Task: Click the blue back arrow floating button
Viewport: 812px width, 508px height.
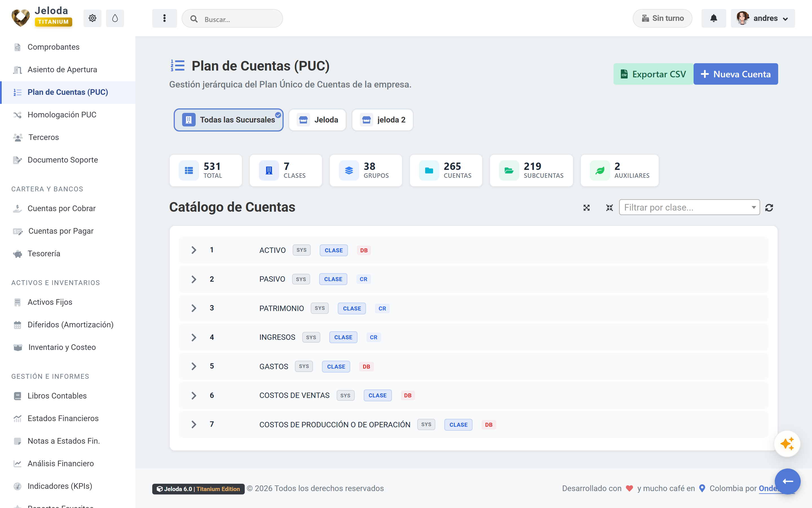Action: (x=787, y=481)
